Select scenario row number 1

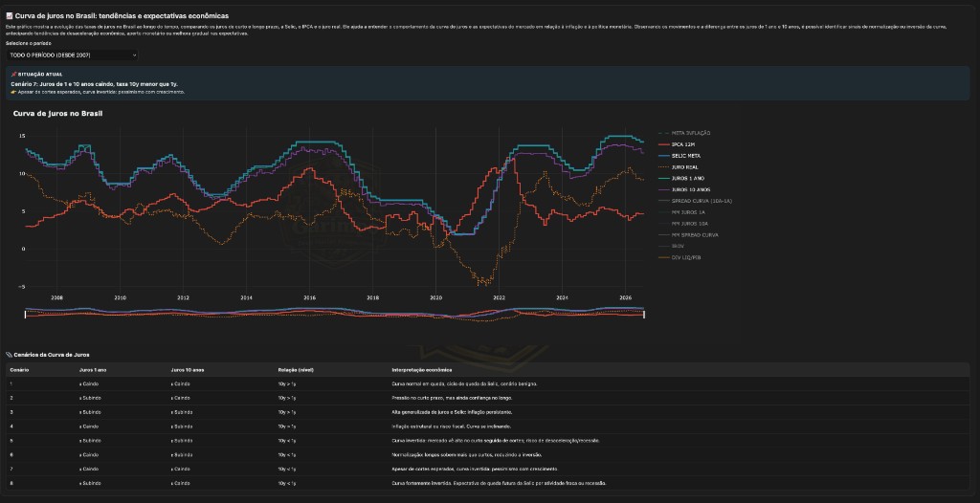(x=487, y=383)
